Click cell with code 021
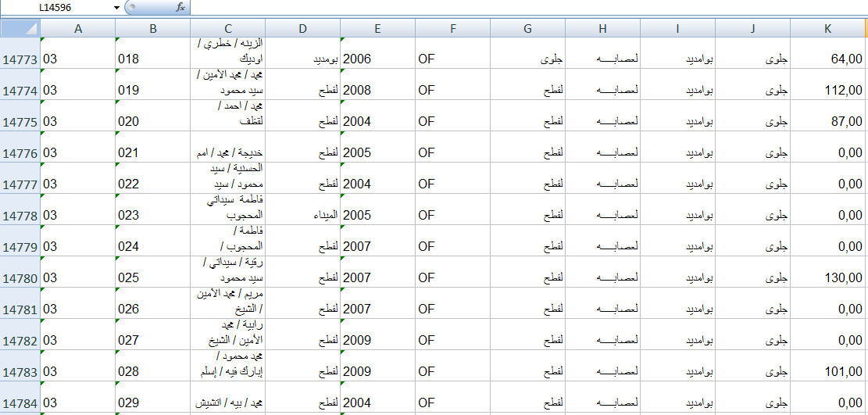Screen dimensions: 868x415 (x=153, y=147)
